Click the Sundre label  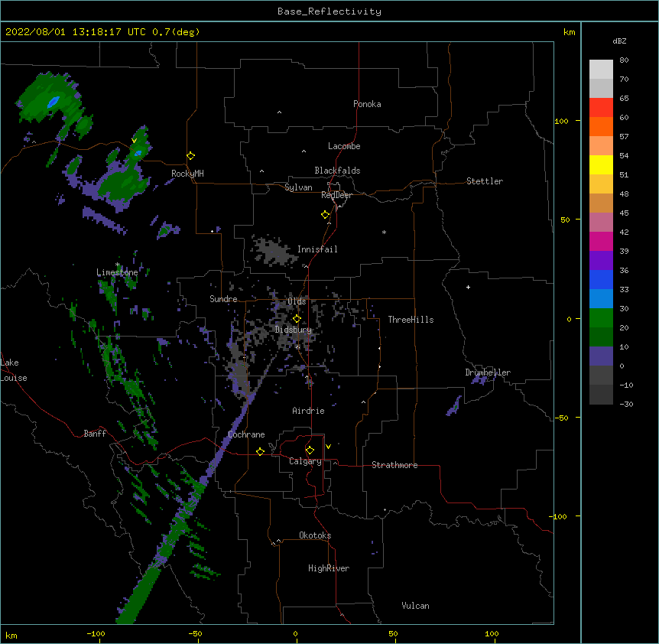point(223,299)
